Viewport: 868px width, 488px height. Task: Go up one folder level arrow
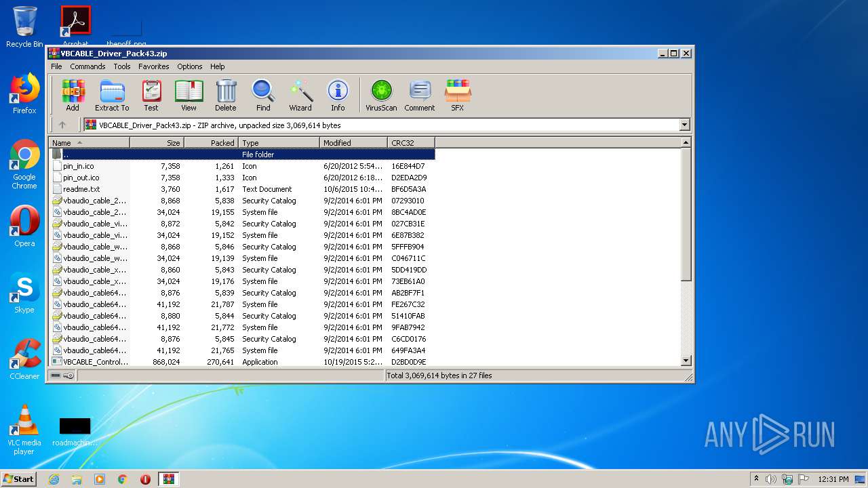click(x=62, y=125)
